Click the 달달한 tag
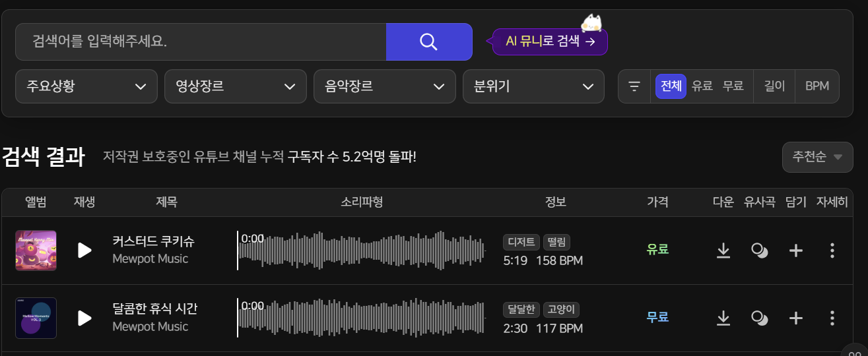 click(x=521, y=310)
